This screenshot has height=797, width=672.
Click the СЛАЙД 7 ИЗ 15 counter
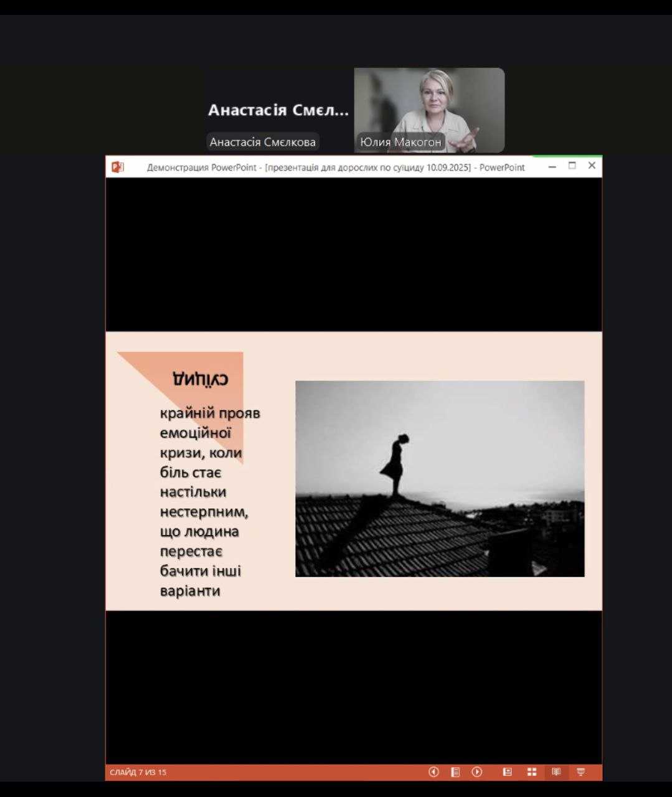(x=138, y=772)
